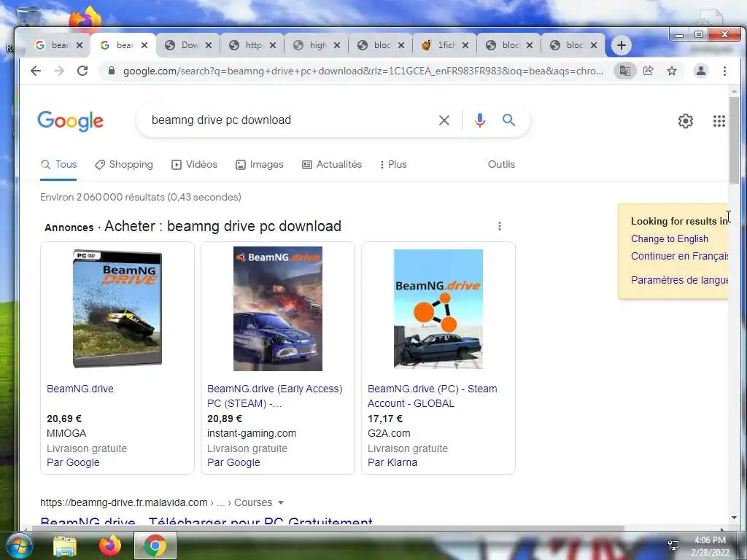747x560 pixels.
Task: Select the Vidéos search filter
Action: [194, 165]
